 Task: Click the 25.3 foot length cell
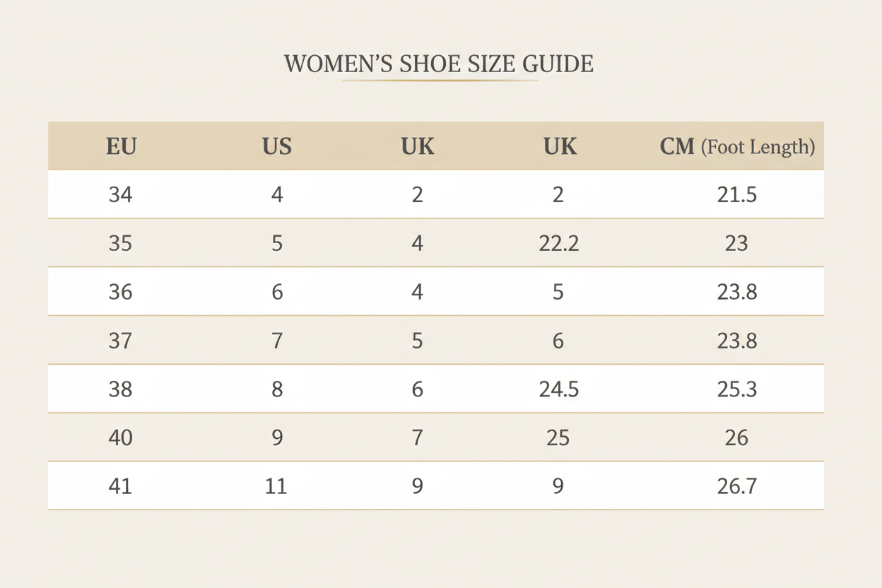pos(736,389)
